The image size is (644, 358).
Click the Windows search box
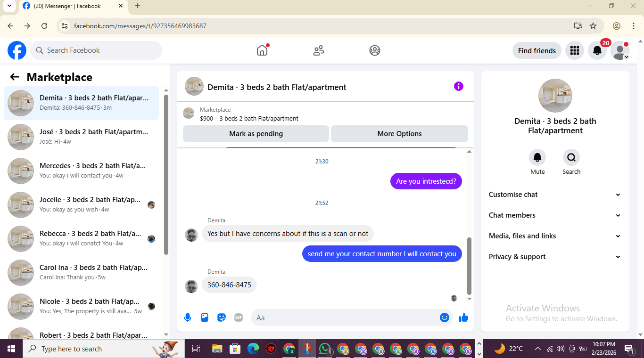[104, 349]
